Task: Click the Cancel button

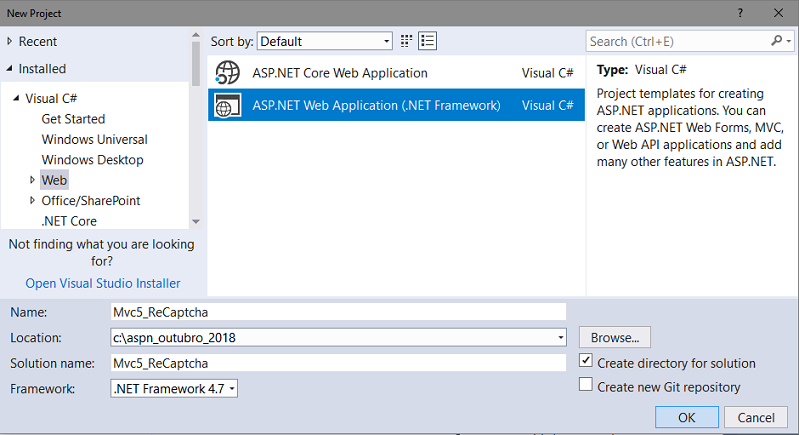Action: (756, 417)
